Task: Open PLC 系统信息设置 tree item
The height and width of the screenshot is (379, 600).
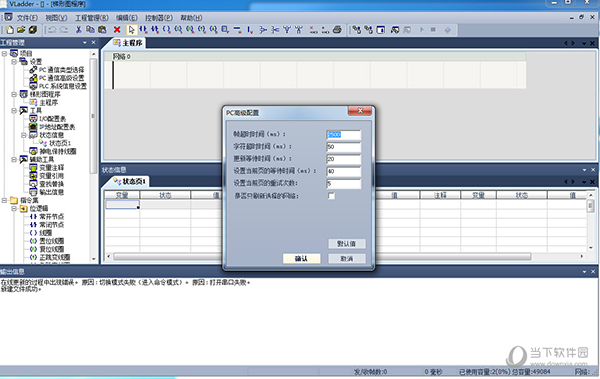Action: coord(63,86)
